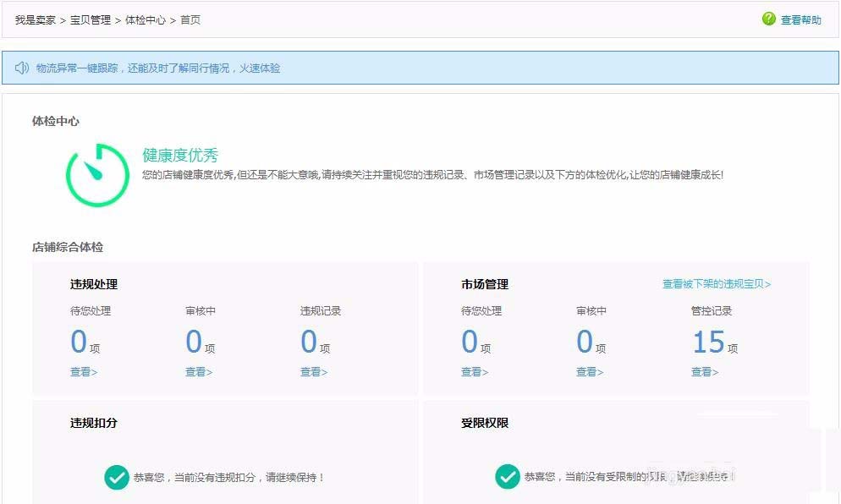Click the 15 管控记录 count

(x=708, y=342)
